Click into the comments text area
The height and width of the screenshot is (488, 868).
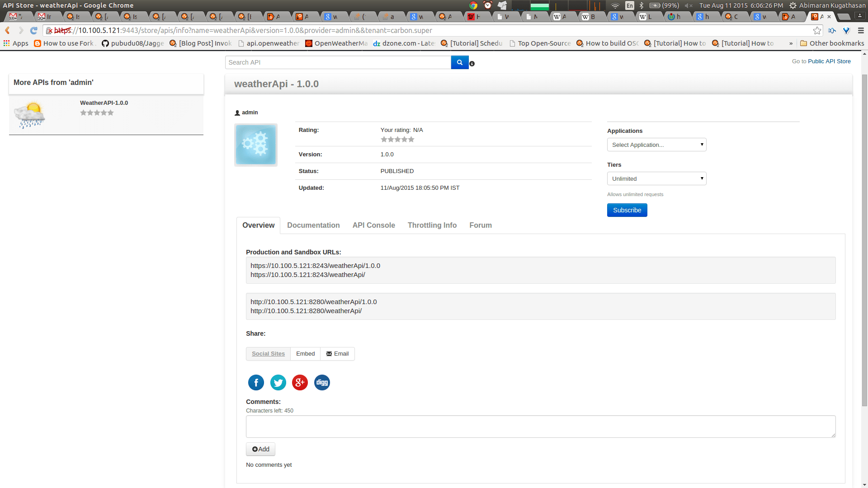540,426
